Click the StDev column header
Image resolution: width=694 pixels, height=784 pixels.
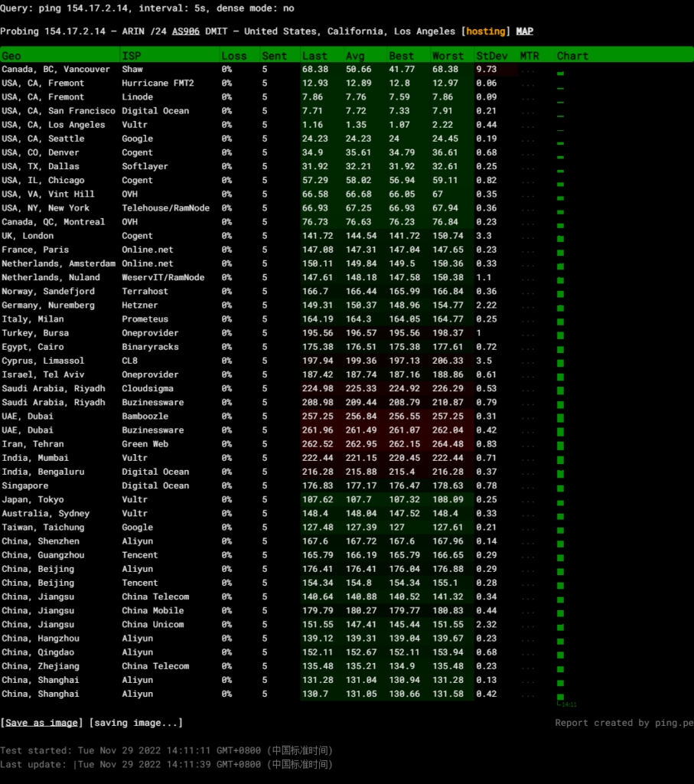(490, 56)
